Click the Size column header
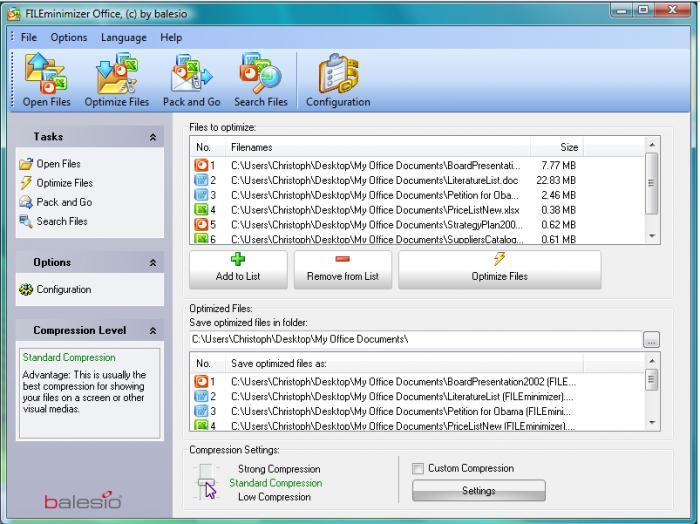Viewport: 700px width, 524px height. (x=557, y=147)
